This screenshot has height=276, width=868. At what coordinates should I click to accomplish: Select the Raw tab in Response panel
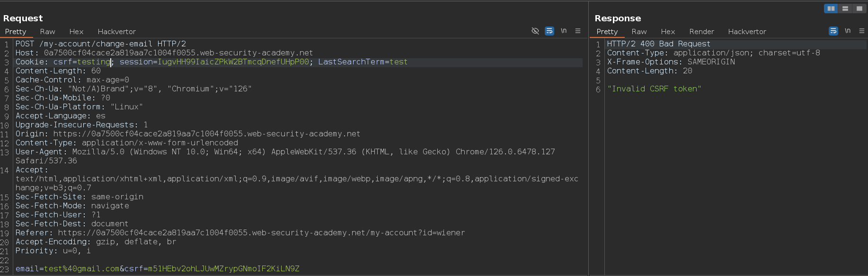tap(639, 32)
